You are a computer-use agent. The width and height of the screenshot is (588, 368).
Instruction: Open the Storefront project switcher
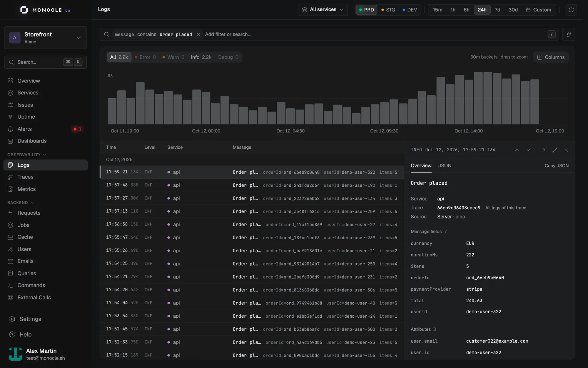click(x=46, y=38)
